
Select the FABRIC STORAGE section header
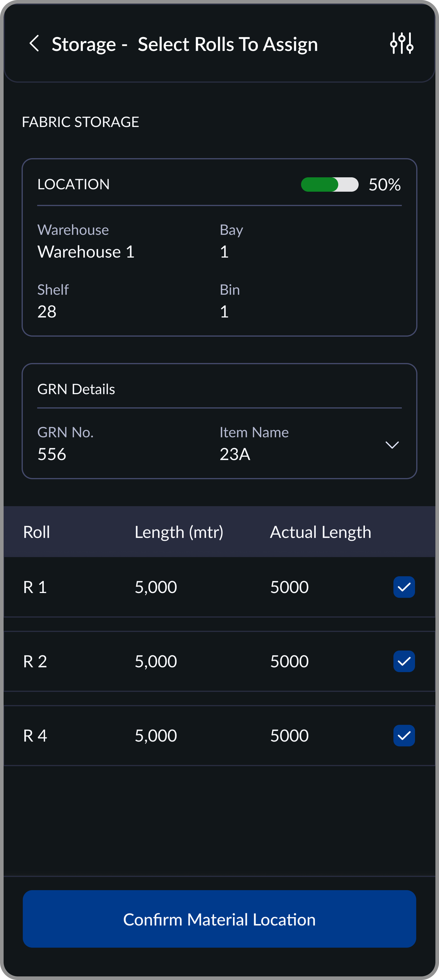pos(80,122)
